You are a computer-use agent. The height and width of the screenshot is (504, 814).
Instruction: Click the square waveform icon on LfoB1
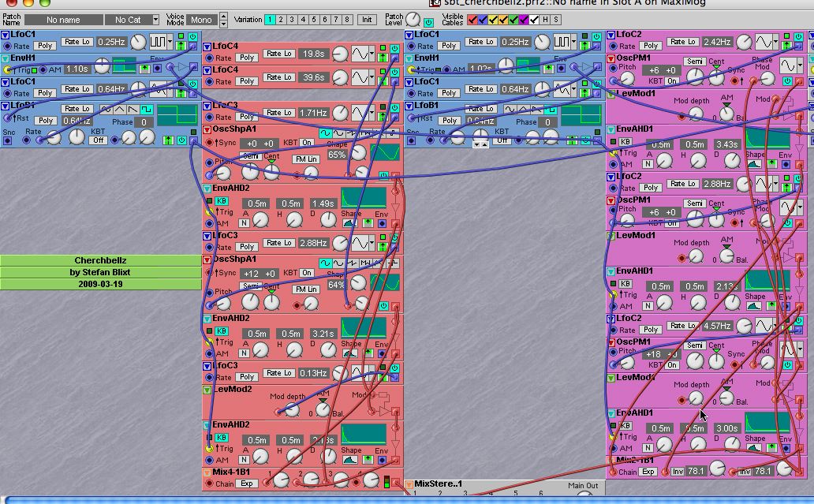pos(146,109)
